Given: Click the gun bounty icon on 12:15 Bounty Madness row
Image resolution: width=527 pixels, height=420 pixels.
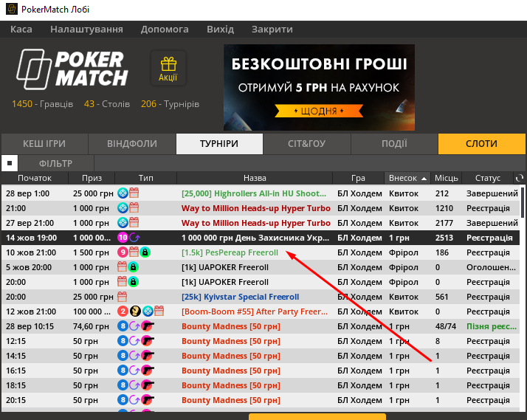Looking at the screenshot, I should (147, 341).
